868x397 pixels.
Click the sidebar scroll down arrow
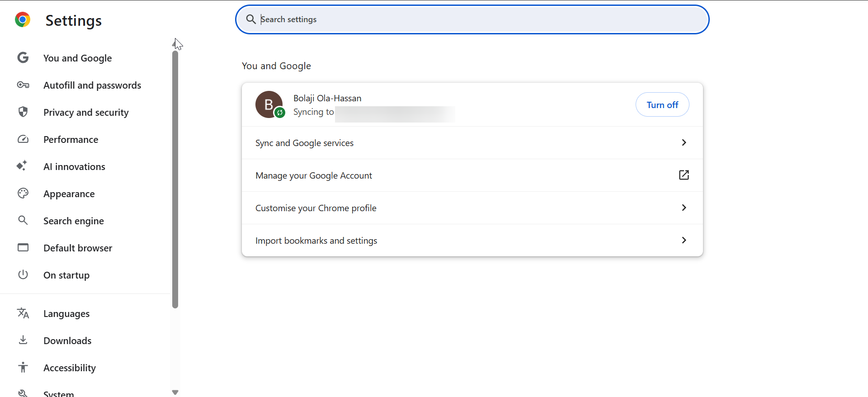pos(175,392)
